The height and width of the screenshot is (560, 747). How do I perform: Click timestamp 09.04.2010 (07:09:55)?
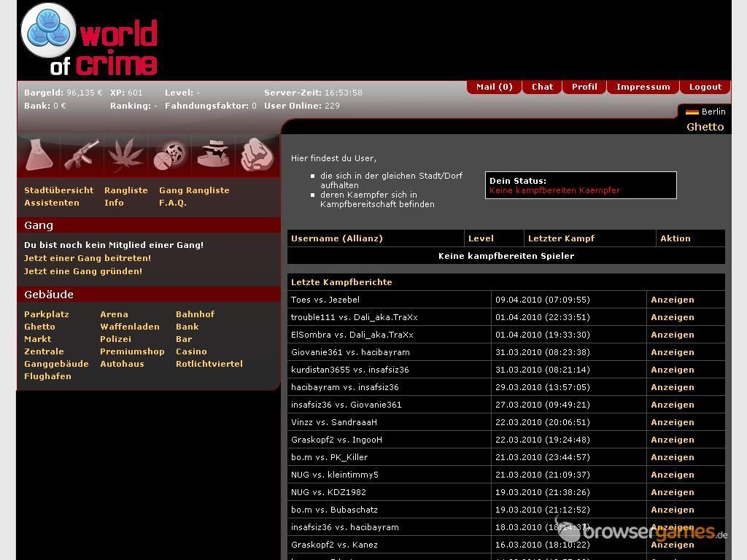point(542,300)
